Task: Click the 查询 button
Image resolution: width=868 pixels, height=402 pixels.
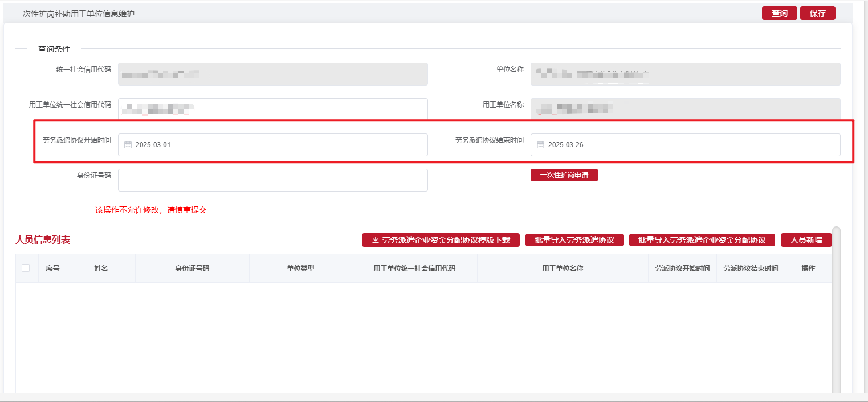Action: point(779,13)
